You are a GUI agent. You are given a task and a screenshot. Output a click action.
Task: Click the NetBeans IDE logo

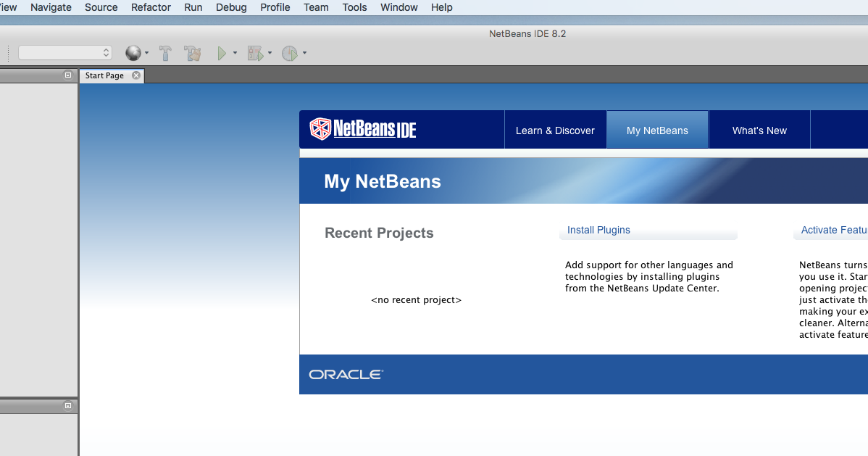[x=362, y=129]
